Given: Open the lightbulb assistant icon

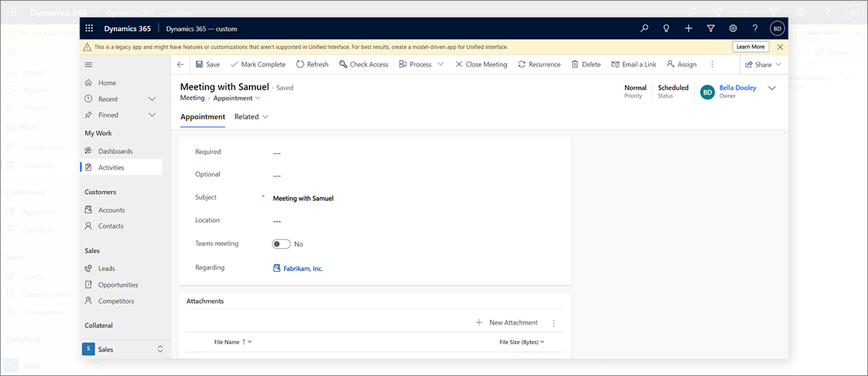Looking at the screenshot, I should click(666, 29).
